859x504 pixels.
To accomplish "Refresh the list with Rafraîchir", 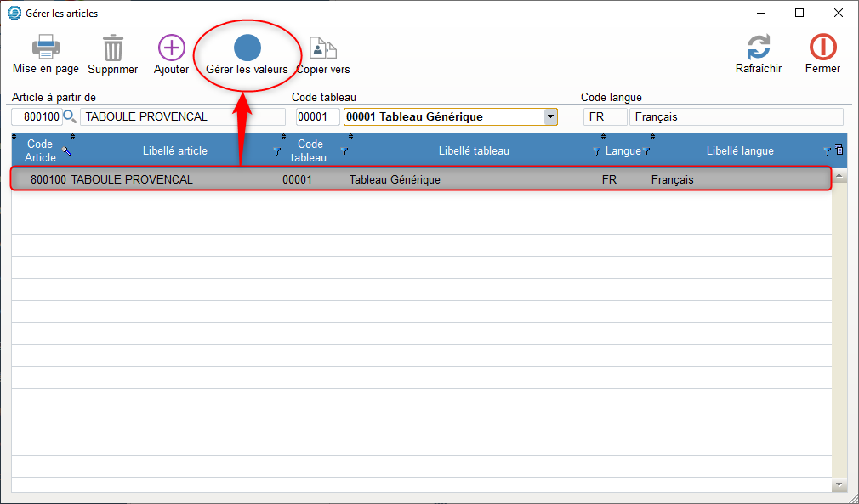I will 758,48.
